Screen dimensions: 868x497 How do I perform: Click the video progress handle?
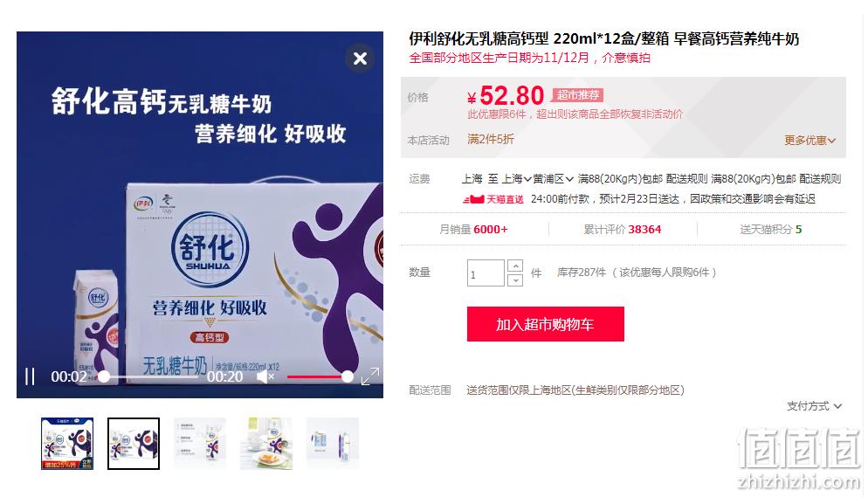(x=104, y=377)
